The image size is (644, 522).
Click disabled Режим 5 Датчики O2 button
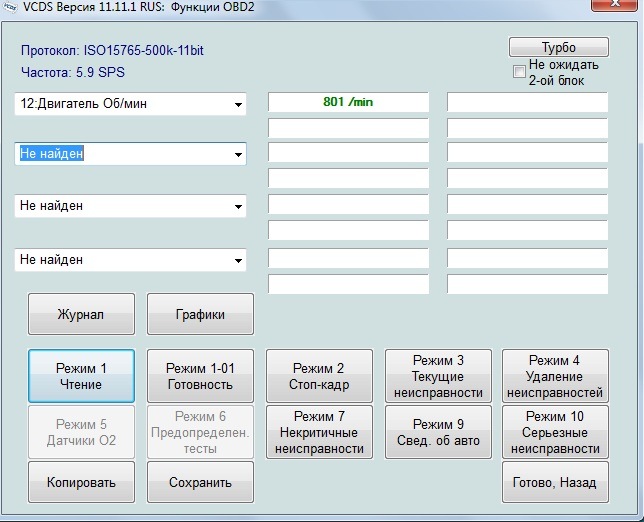pos(81,432)
